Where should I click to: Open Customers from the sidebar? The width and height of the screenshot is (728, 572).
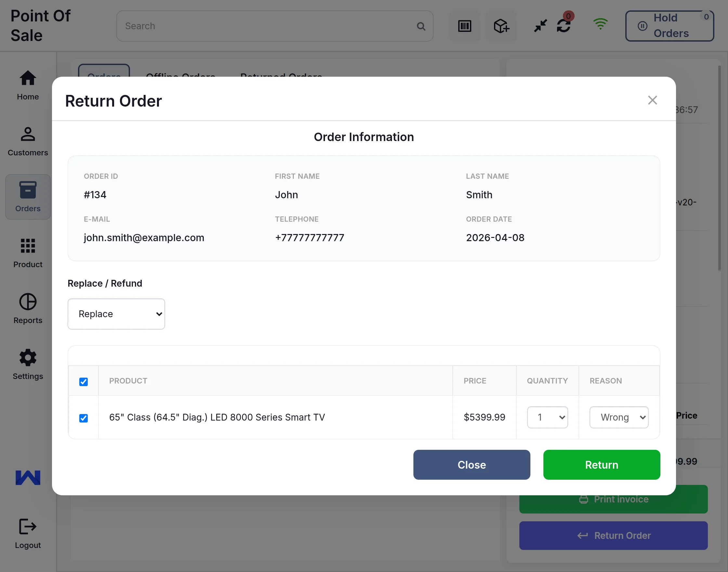(28, 141)
